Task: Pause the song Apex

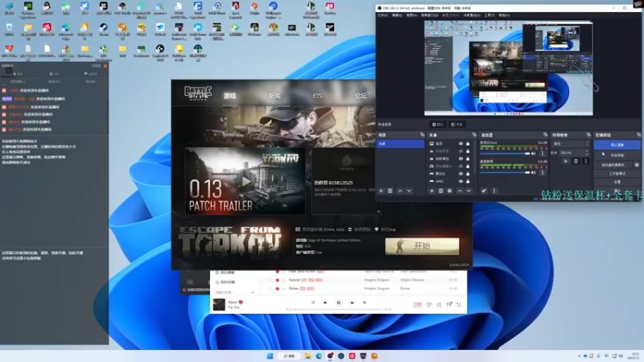Action: pyautogui.click(x=338, y=303)
